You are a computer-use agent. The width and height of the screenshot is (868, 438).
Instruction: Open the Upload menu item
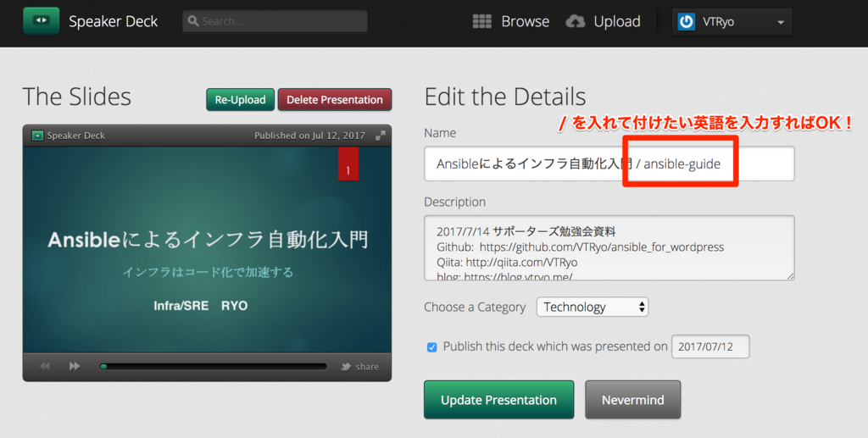(617, 21)
